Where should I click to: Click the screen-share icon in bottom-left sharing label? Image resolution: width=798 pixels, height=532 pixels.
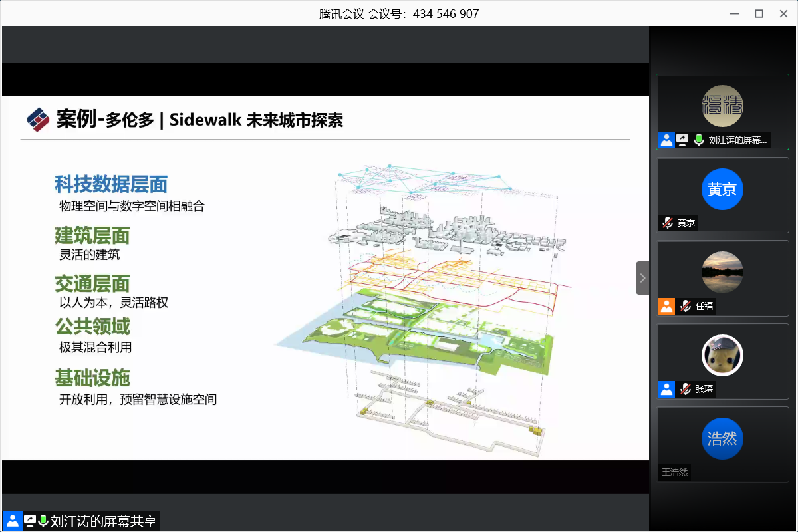(x=30, y=521)
